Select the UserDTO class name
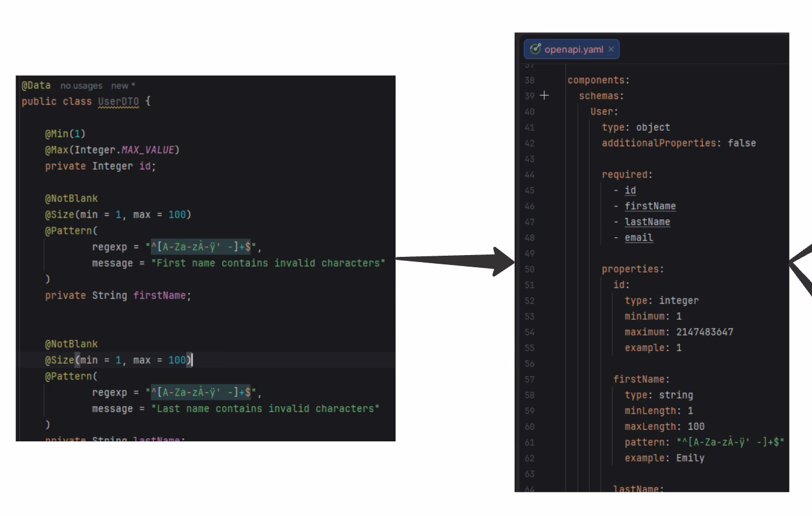 119,101
